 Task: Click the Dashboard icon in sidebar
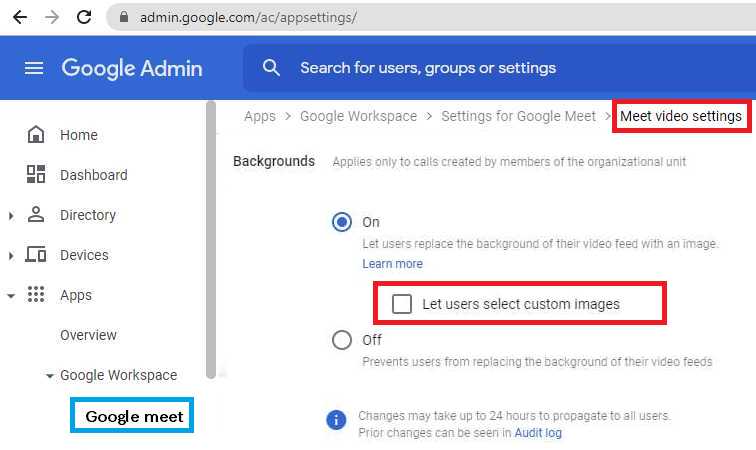point(36,175)
